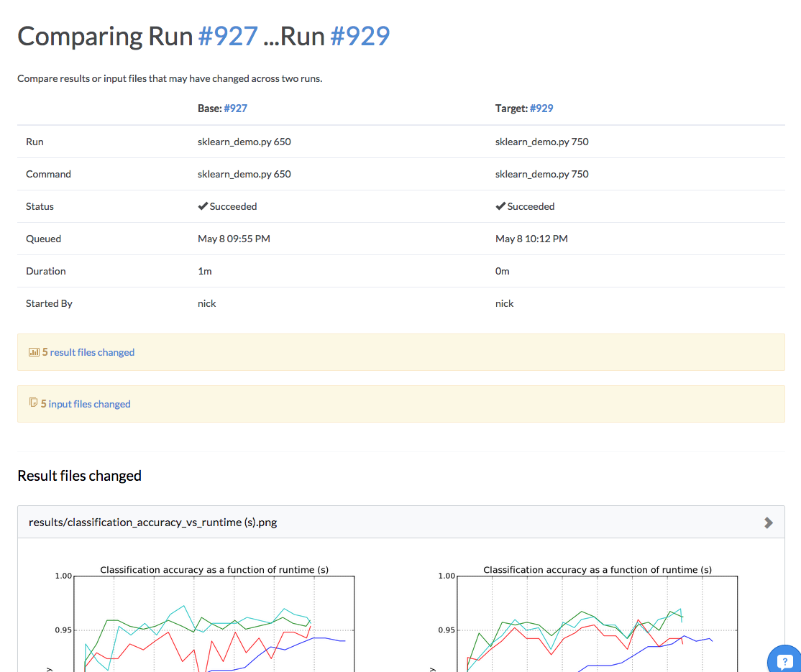The height and width of the screenshot is (672, 801).
Task: Click the bar chart icon before "5 result files changed"
Action: (x=34, y=352)
